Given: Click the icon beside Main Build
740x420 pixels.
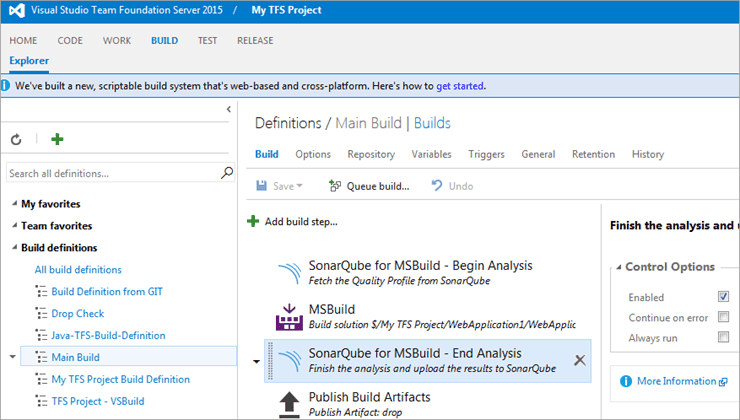Looking at the screenshot, I should coord(42,357).
